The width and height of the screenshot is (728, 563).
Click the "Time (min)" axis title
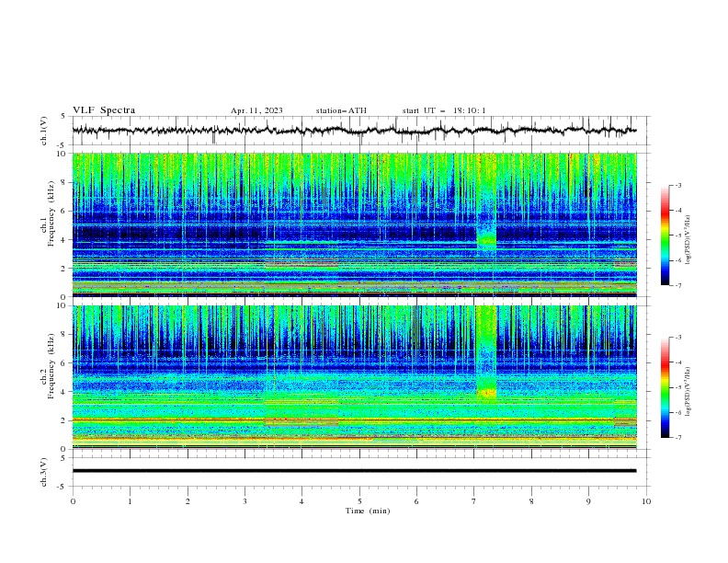pos(368,511)
